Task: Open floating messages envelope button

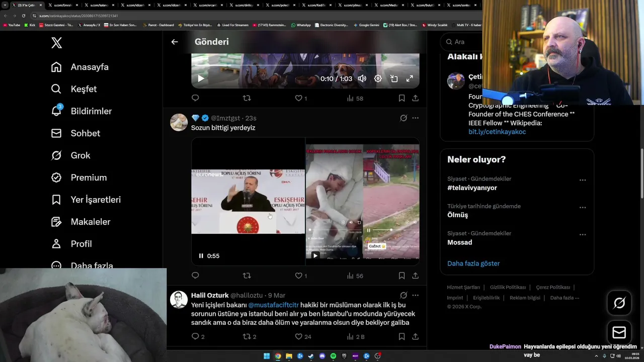Action: 619,332
